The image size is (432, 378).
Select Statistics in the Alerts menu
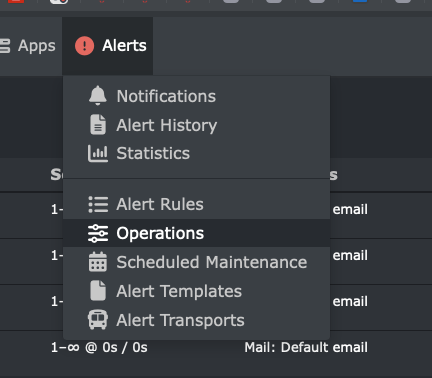click(x=197, y=153)
